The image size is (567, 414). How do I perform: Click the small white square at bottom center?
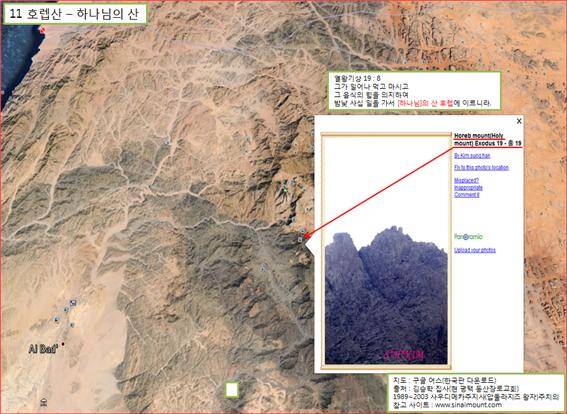point(232,390)
